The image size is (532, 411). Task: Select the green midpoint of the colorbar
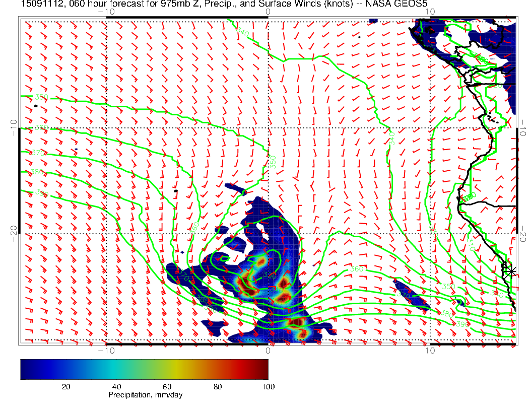[145, 369]
